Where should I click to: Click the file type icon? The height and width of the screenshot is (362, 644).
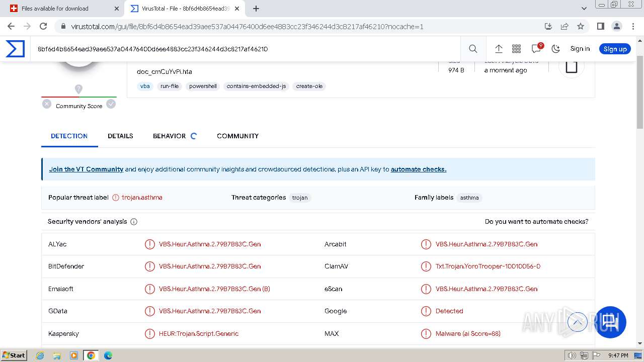click(571, 67)
